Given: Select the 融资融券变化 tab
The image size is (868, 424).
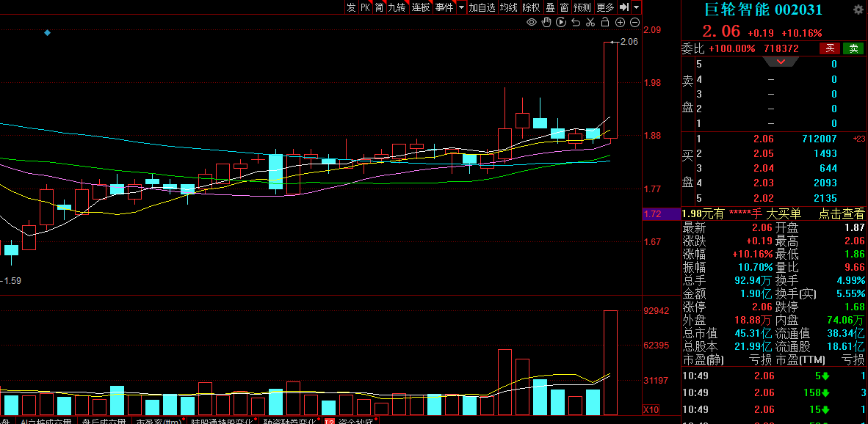Looking at the screenshot, I should click(x=289, y=420).
